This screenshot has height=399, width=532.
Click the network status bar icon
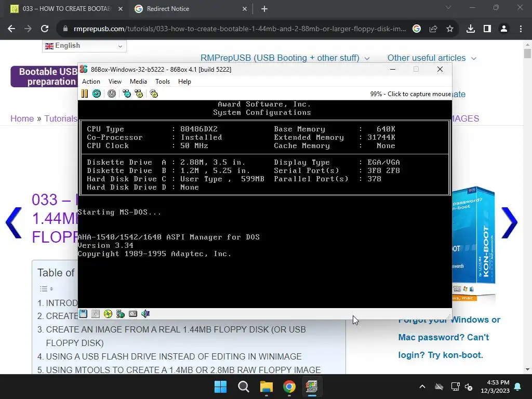tap(121, 314)
